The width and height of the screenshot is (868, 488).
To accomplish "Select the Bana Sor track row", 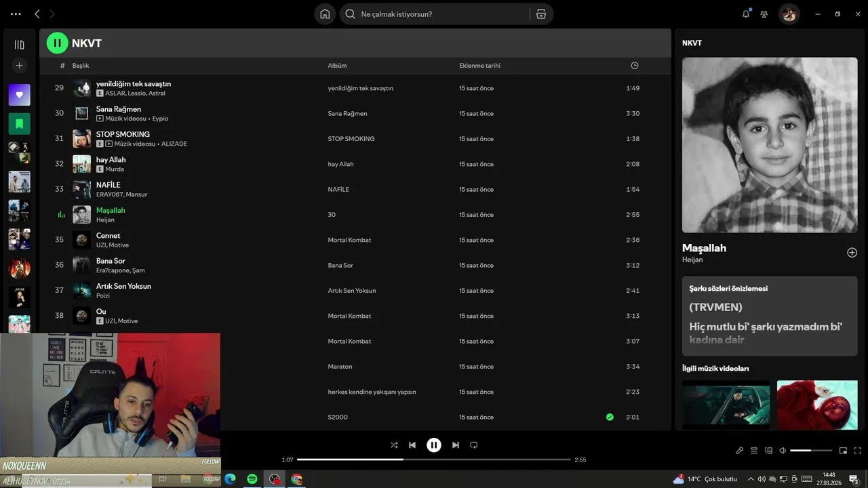I will pyautogui.click(x=355, y=265).
